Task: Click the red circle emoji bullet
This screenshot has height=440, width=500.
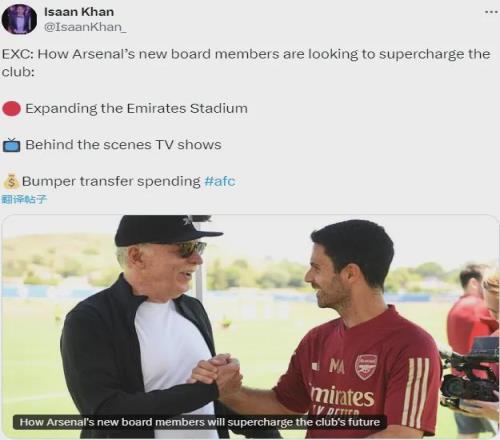Action: click(12, 109)
